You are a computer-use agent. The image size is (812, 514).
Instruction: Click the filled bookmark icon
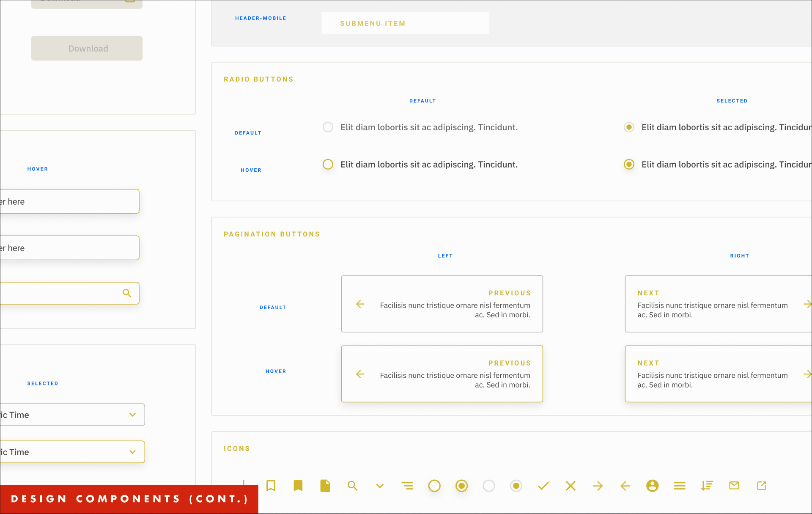[x=298, y=486]
